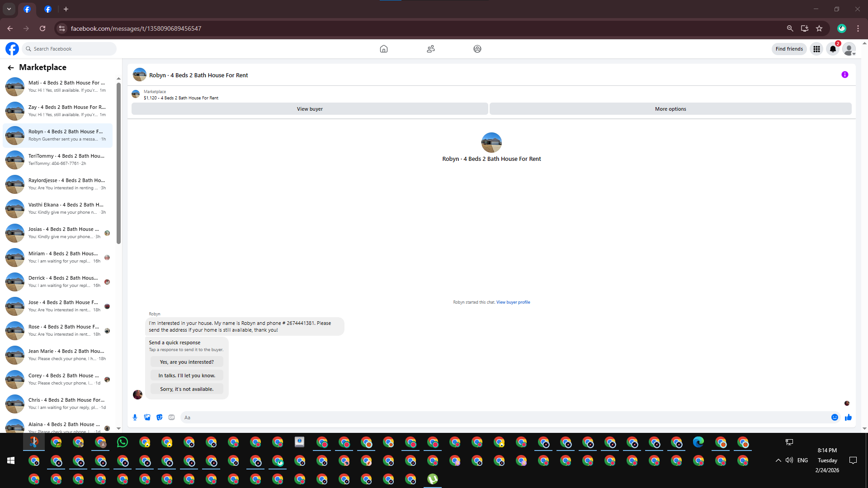
Task: Open the sticker picker icon
Action: (x=159, y=418)
